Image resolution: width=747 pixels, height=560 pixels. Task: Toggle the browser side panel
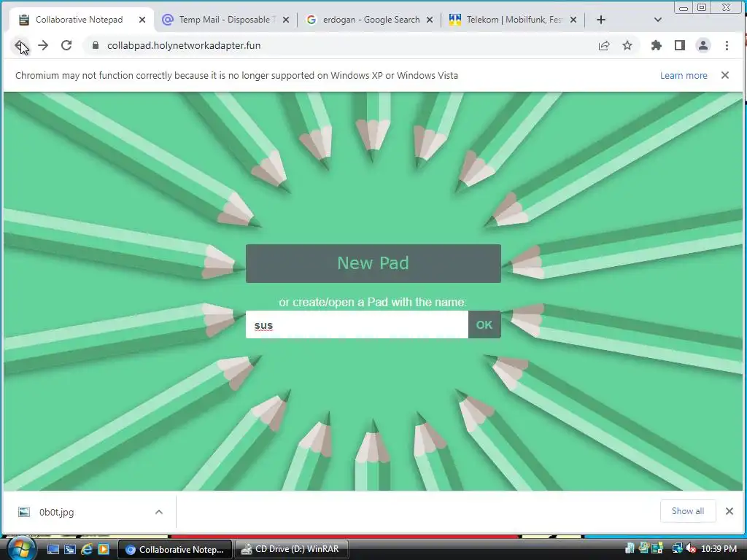(679, 46)
